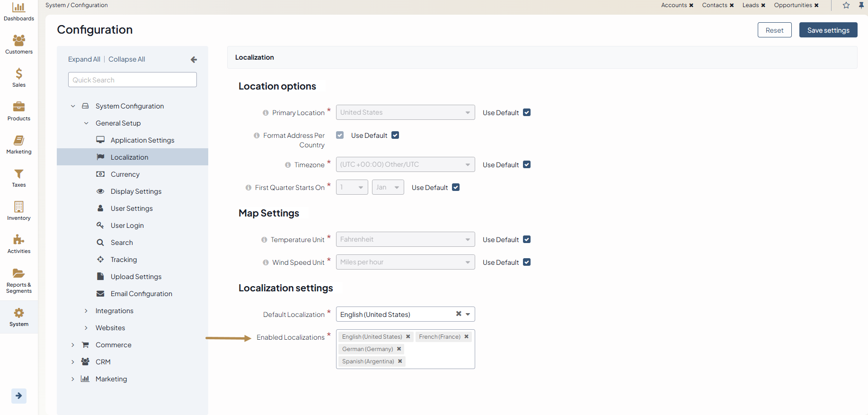Remove French (France) from enabled localizations

466,336
